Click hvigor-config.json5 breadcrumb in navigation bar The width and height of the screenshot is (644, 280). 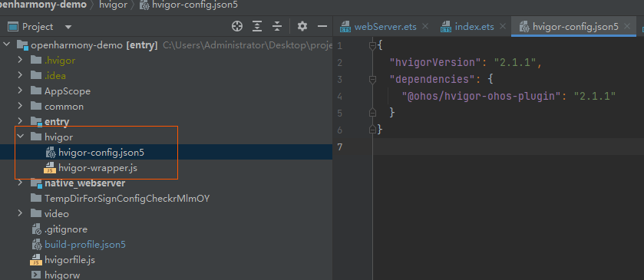click(x=195, y=5)
